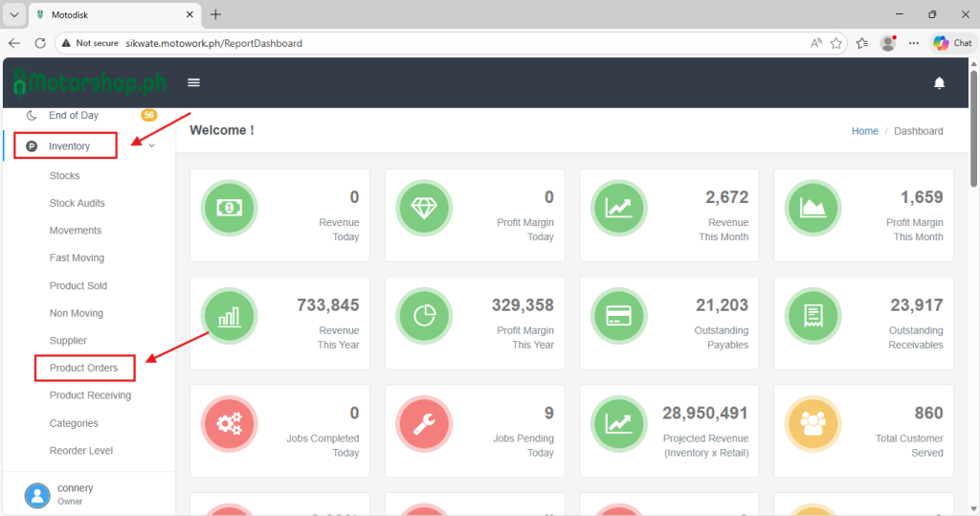Viewport: 980px width, 516px height.
Task: Click the Outstanding Receivables receipt icon
Action: 813,316
